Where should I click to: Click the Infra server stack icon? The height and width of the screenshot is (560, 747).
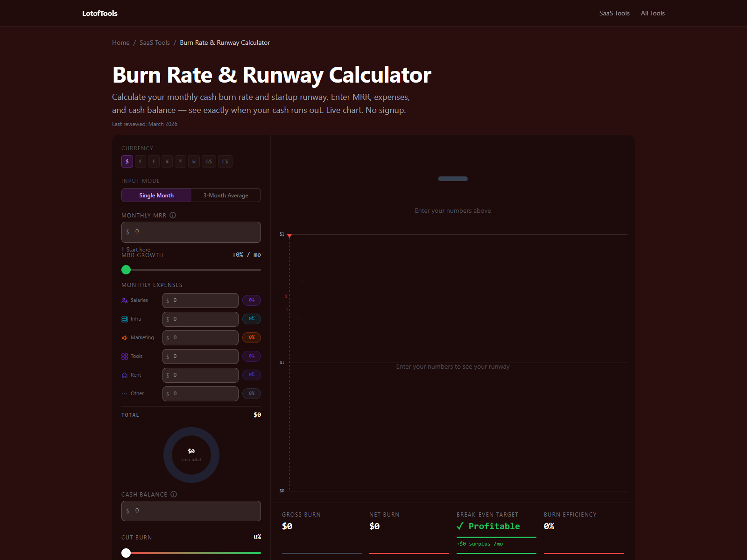coord(125,319)
